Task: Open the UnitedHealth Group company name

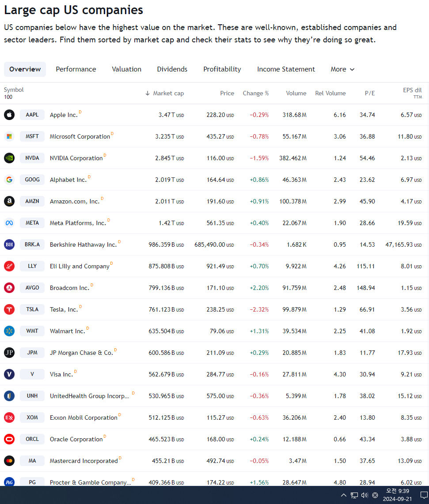Action: click(90, 396)
